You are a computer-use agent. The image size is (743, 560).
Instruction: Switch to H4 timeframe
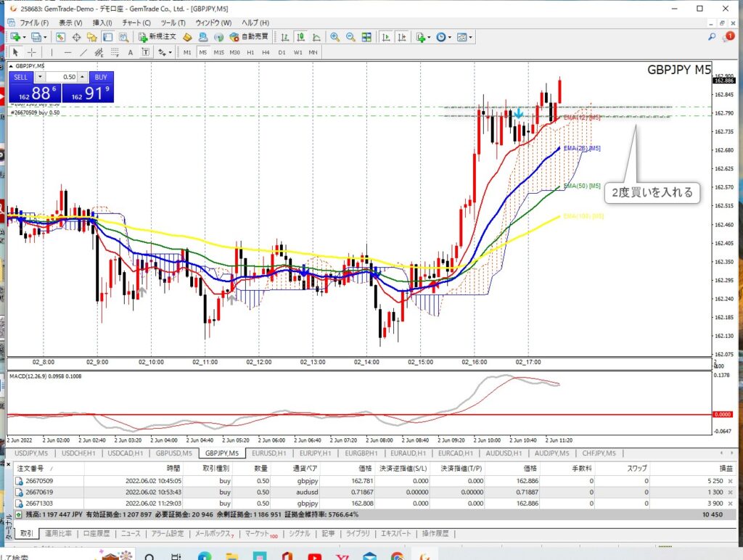[x=266, y=52]
